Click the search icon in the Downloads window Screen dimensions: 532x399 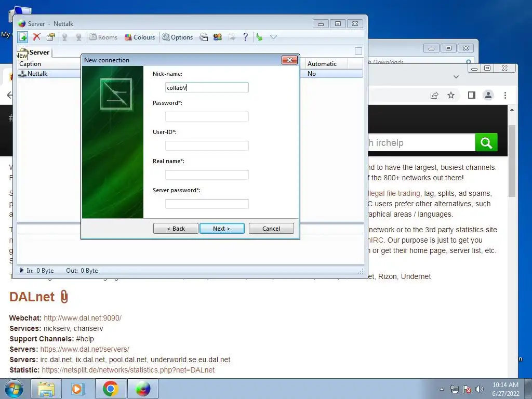[x=469, y=62]
